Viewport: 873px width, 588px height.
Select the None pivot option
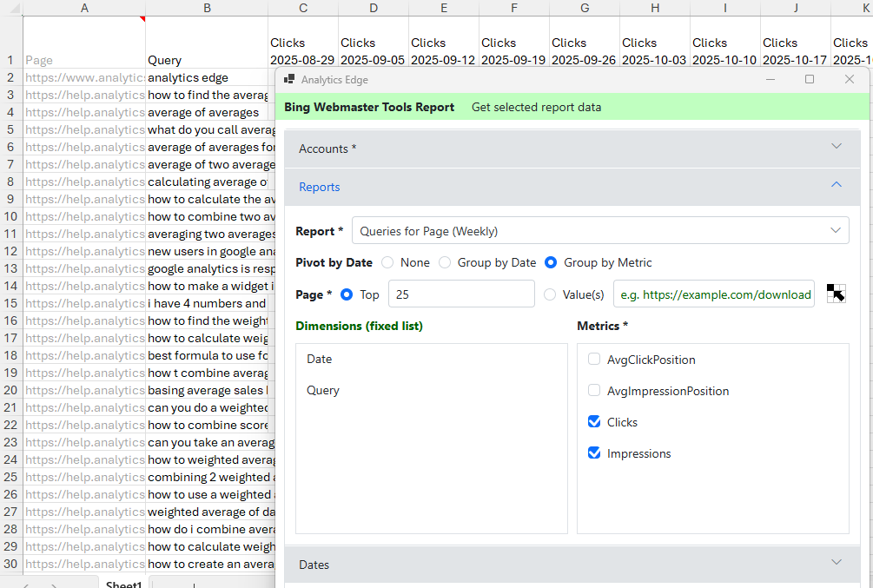[x=387, y=262]
